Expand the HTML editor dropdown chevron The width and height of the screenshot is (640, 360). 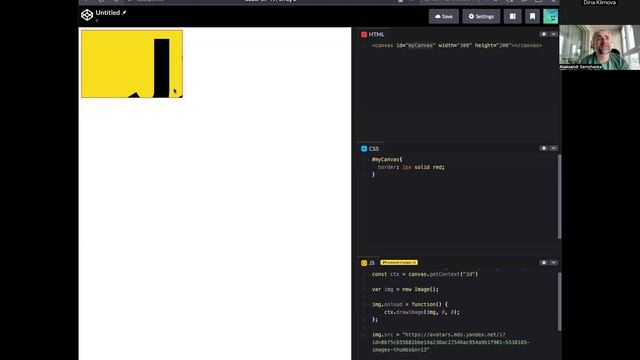[553, 34]
